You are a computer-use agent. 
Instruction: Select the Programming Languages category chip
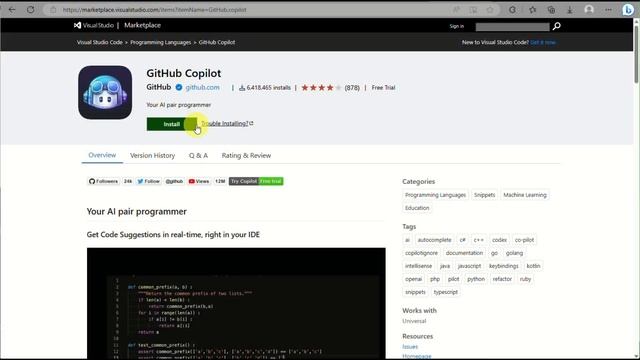(435, 195)
